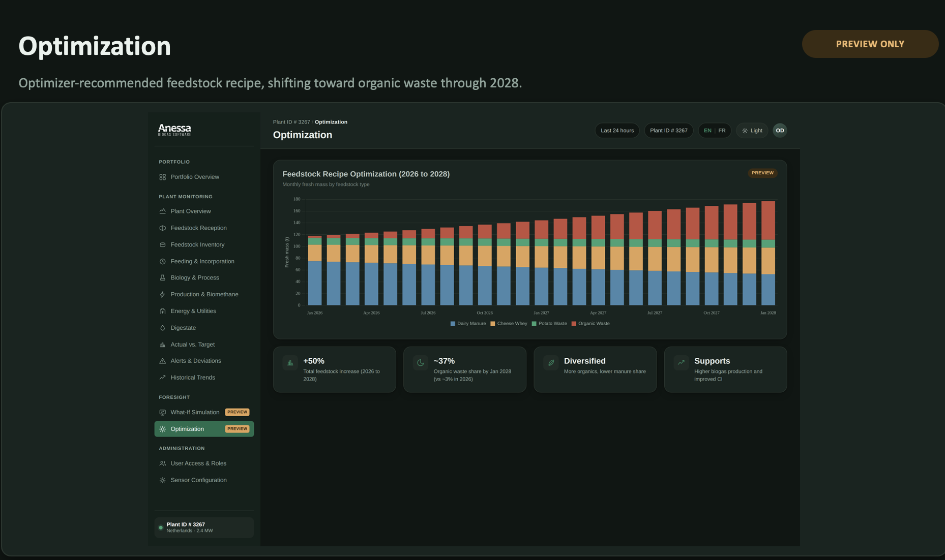
Task: Click the PREVIEW badge on chart card
Action: coord(762,173)
